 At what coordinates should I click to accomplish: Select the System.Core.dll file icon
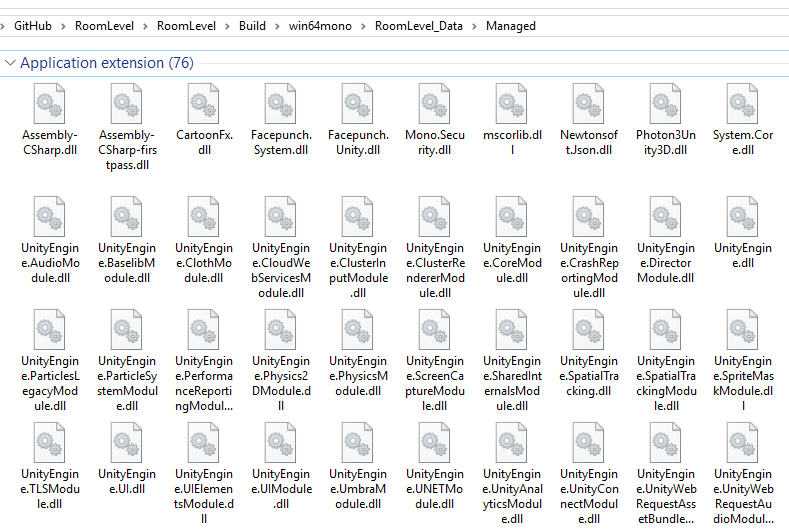742,104
